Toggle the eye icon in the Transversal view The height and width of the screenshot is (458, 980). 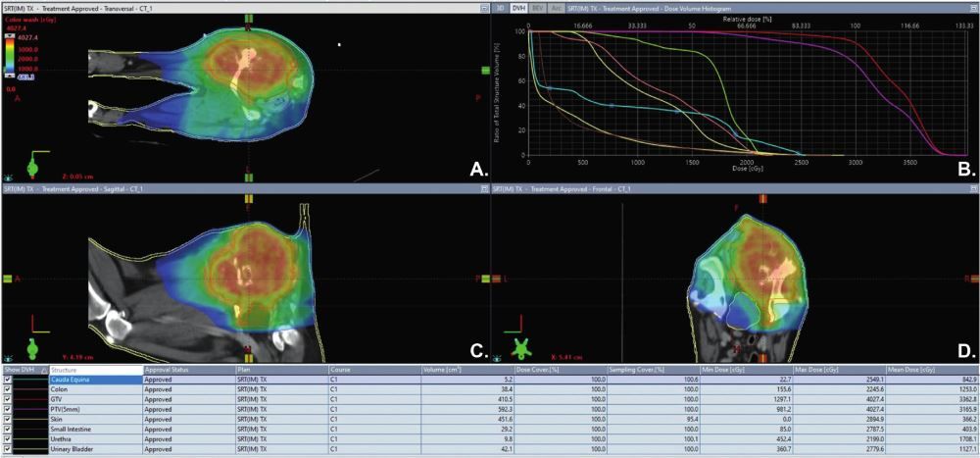7,178
